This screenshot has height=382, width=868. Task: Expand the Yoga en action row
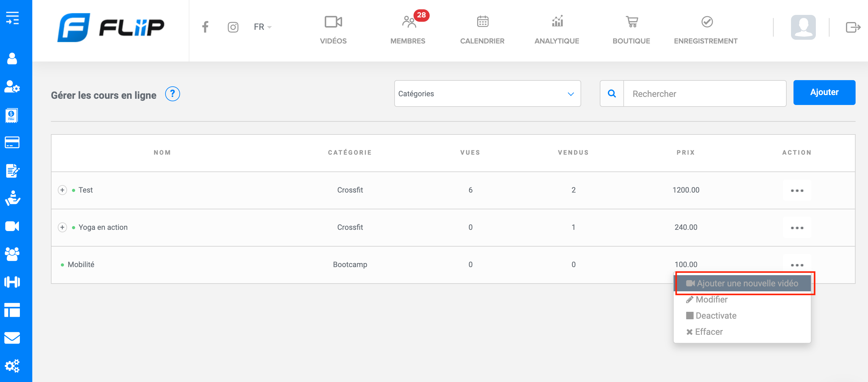[62, 228]
